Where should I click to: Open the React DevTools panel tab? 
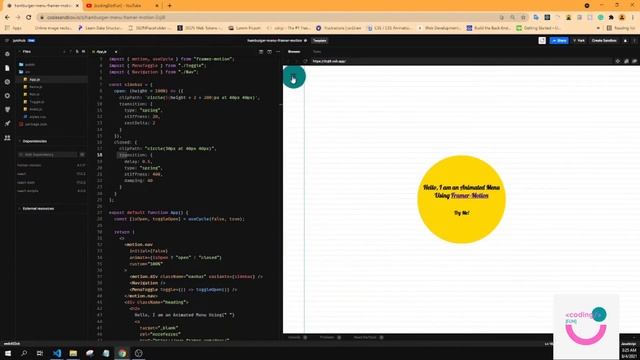point(365,338)
